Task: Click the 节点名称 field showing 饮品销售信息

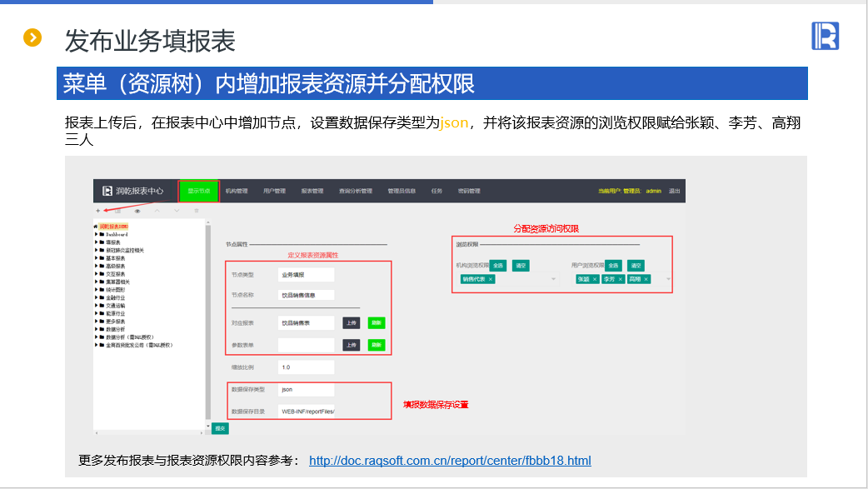Action: [306, 295]
